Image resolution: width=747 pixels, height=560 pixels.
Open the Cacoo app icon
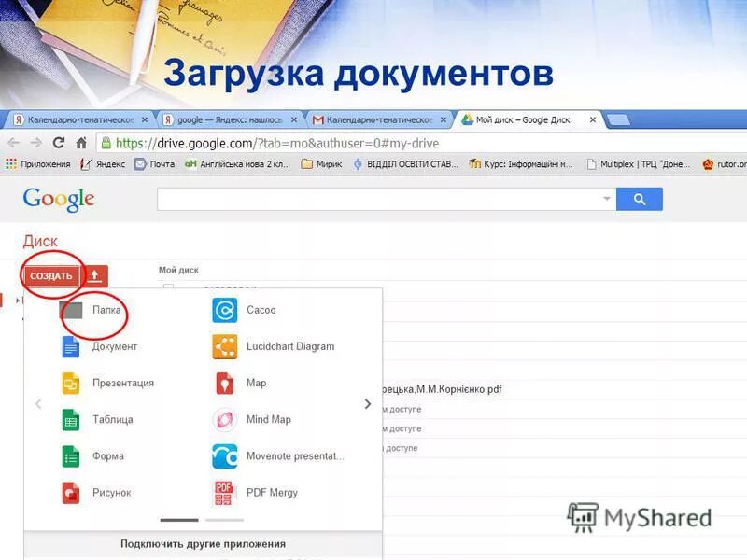[x=224, y=310]
